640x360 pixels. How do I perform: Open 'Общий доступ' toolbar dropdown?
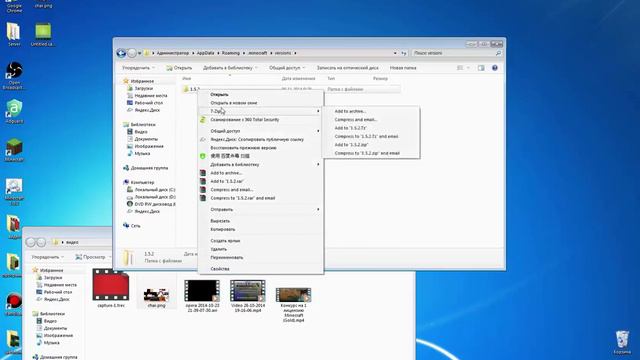(x=287, y=68)
